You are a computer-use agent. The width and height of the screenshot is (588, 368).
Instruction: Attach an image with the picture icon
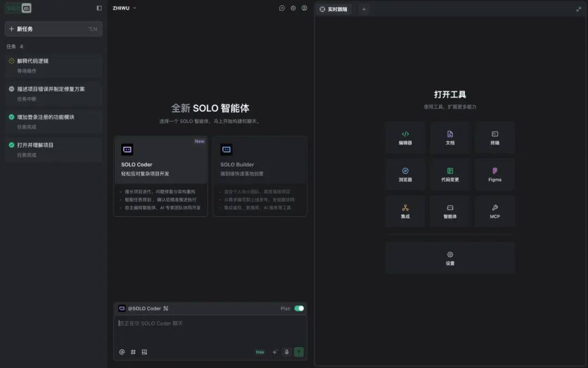(144, 352)
